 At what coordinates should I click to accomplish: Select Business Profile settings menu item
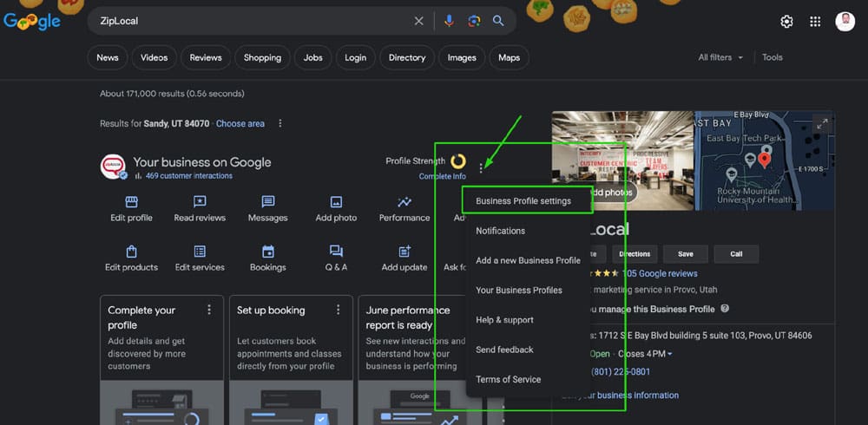(523, 201)
